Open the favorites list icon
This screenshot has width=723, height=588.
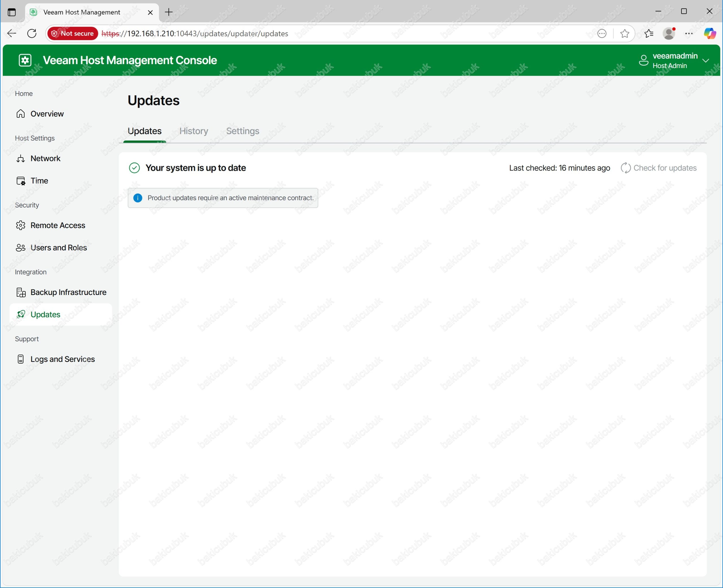coord(648,33)
